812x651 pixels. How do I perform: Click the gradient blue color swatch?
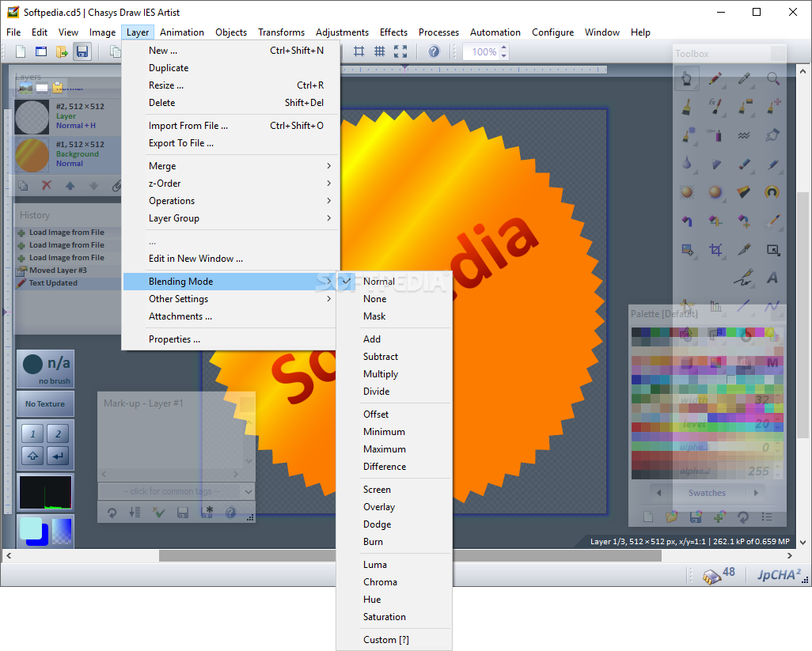[62, 532]
